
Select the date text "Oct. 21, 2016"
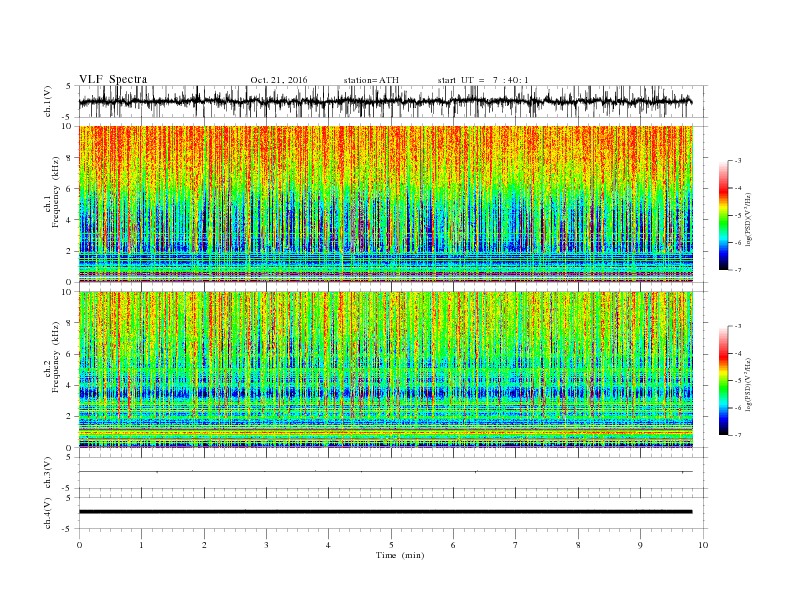(x=279, y=80)
